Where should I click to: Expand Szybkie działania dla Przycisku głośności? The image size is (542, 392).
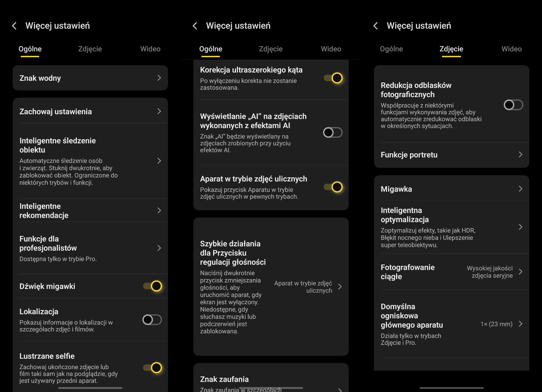pos(340,287)
